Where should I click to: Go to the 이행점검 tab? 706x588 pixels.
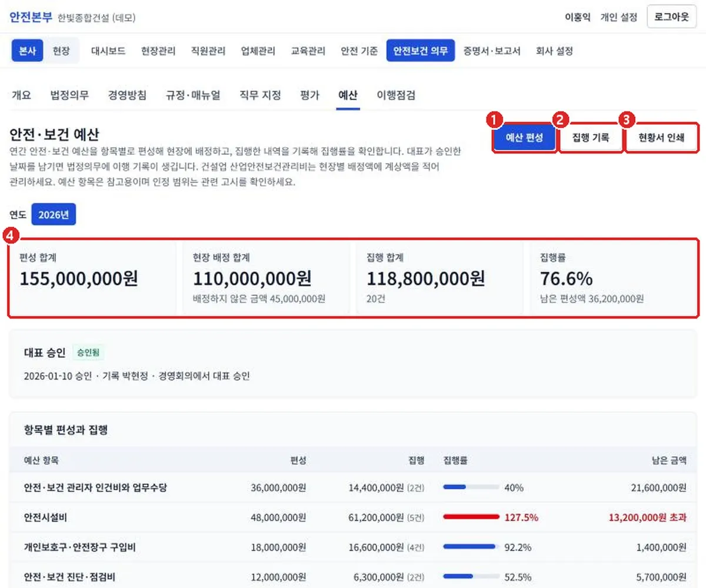396,95
